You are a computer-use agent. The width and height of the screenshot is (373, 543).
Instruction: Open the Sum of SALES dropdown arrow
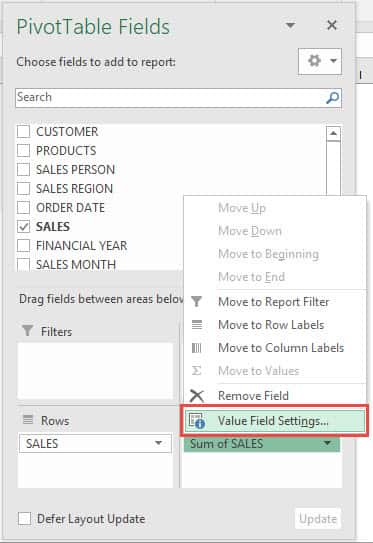(x=327, y=443)
